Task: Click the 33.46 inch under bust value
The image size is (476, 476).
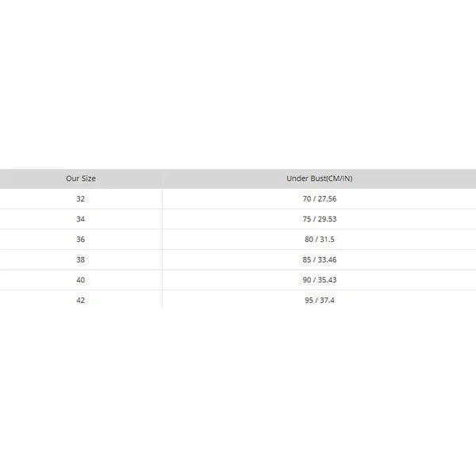Action: pos(327,259)
